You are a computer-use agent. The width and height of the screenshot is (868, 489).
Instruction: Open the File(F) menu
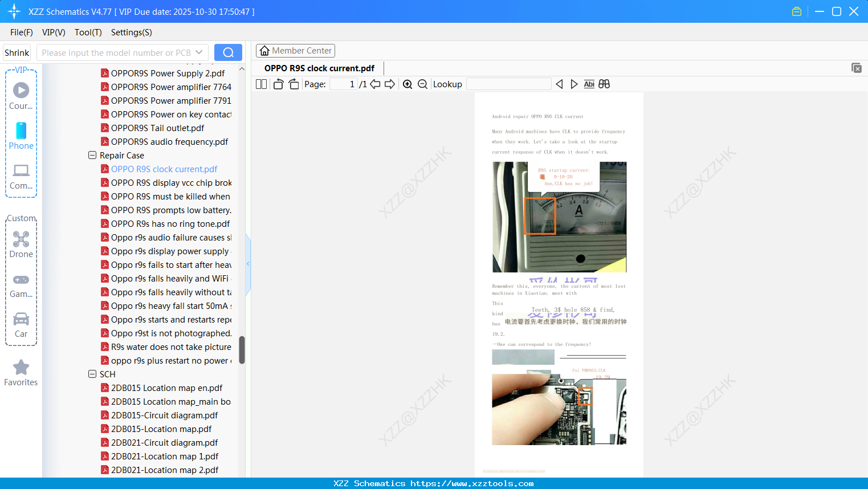(22, 32)
